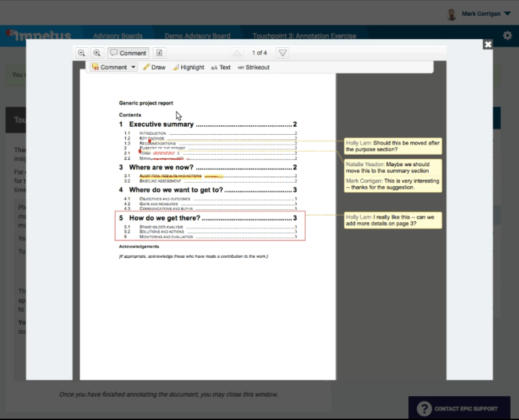Close the document viewer with X
This screenshot has height=420, width=519.
pos(488,44)
